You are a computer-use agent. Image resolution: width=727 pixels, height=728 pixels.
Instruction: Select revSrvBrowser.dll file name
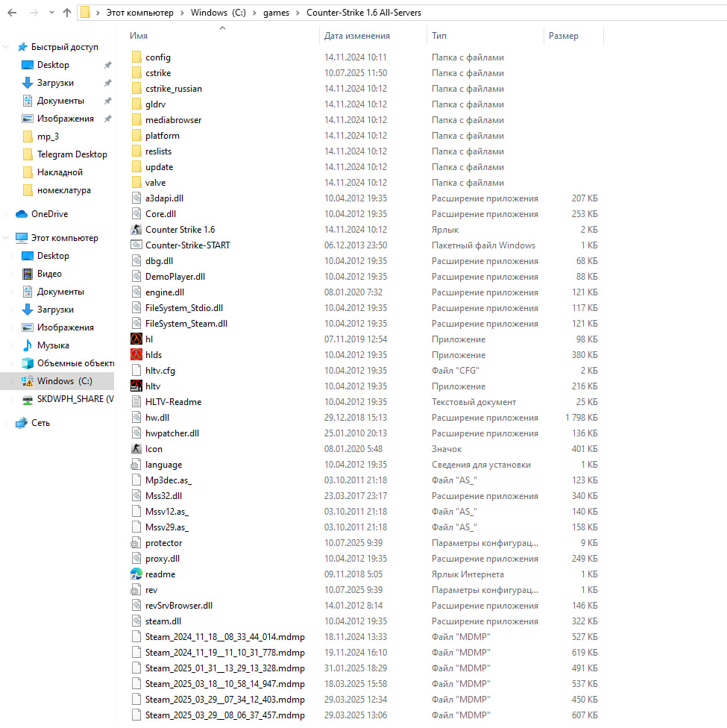[x=179, y=606]
